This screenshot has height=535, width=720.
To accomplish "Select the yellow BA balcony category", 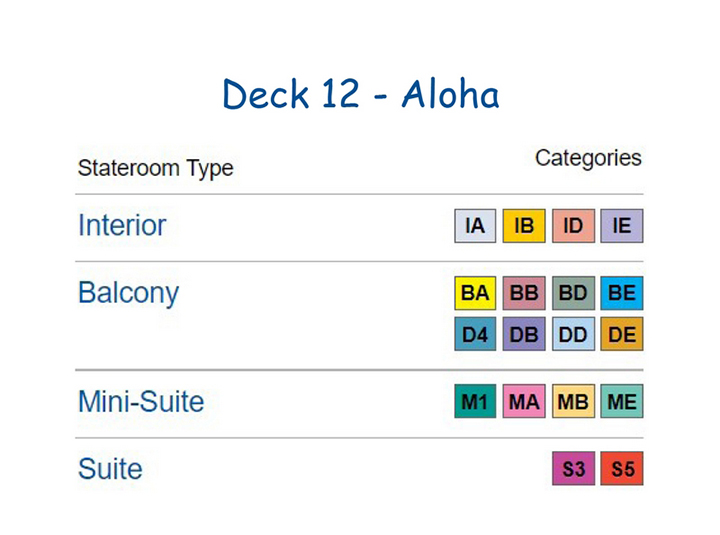I will coord(475,293).
